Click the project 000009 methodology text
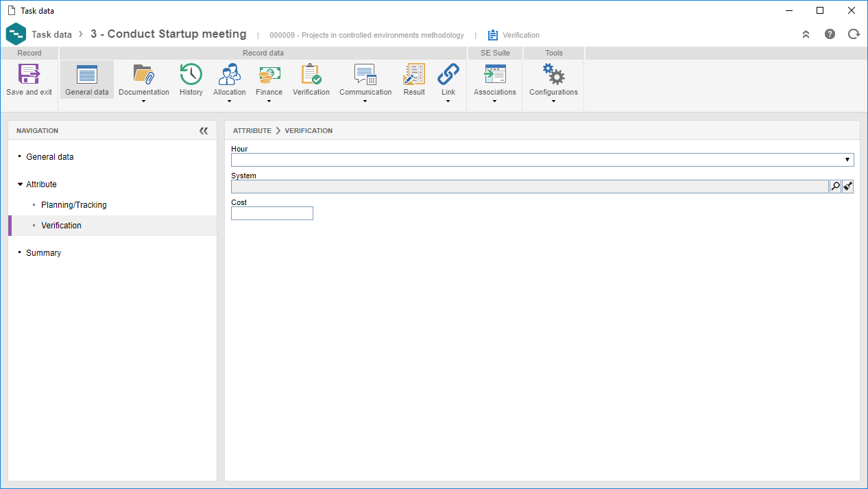 [367, 35]
